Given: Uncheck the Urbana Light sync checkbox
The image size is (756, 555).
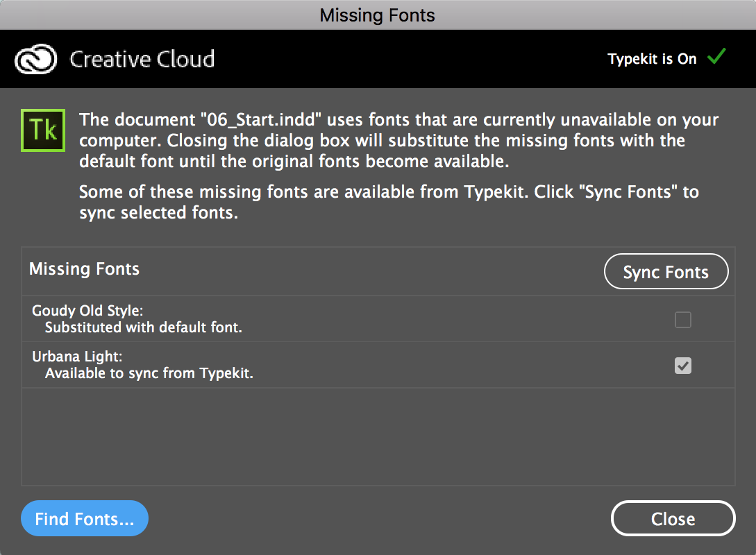Looking at the screenshot, I should [682, 366].
